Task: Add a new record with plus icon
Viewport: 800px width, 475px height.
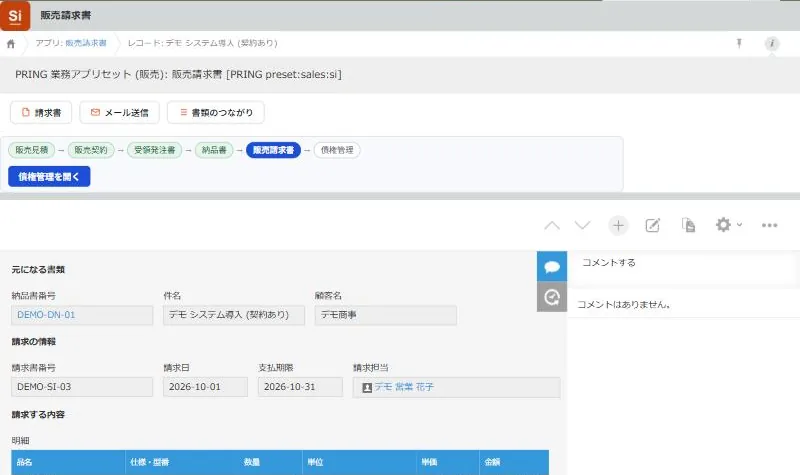Action: click(x=618, y=226)
